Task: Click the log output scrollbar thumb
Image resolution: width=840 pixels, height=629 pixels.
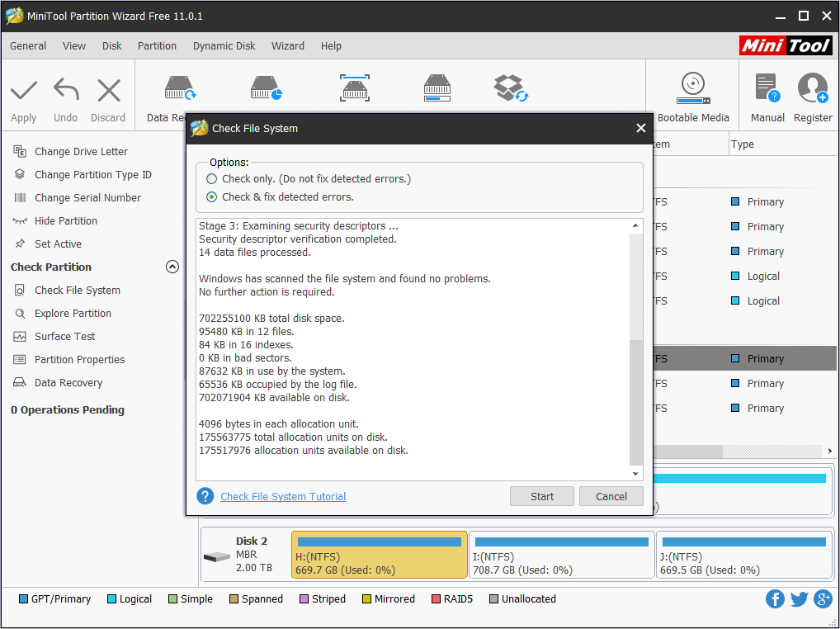Action: click(635, 402)
